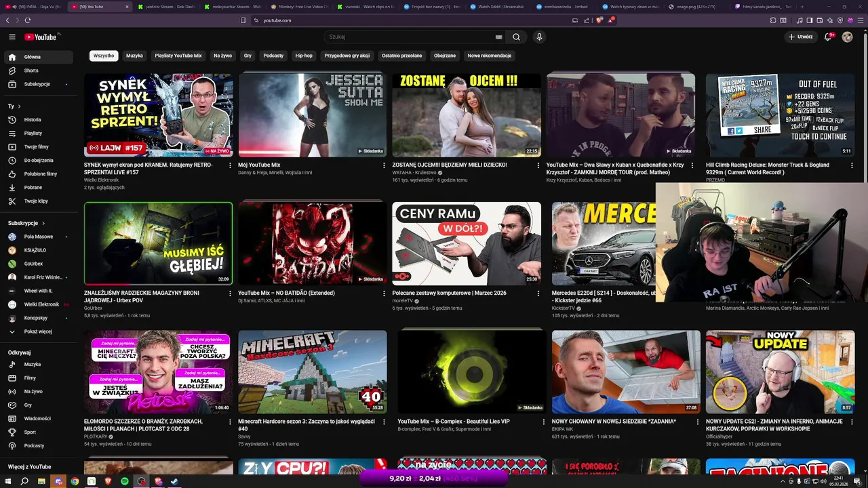Open Wielki Elektronik channel in subscriptions
868x488 pixels.
(38, 304)
